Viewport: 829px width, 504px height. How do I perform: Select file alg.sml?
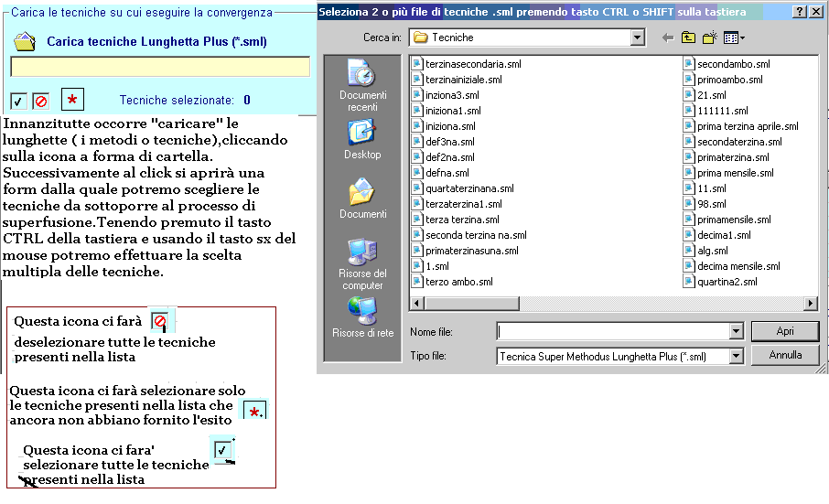[705, 251]
